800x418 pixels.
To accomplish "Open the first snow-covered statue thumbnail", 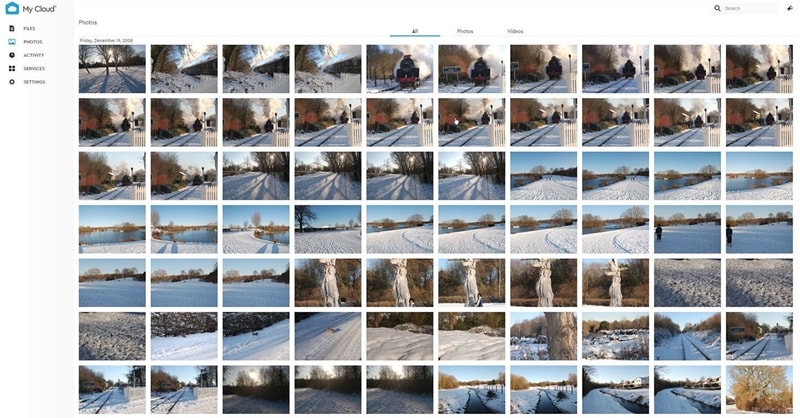I will [328, 283].
